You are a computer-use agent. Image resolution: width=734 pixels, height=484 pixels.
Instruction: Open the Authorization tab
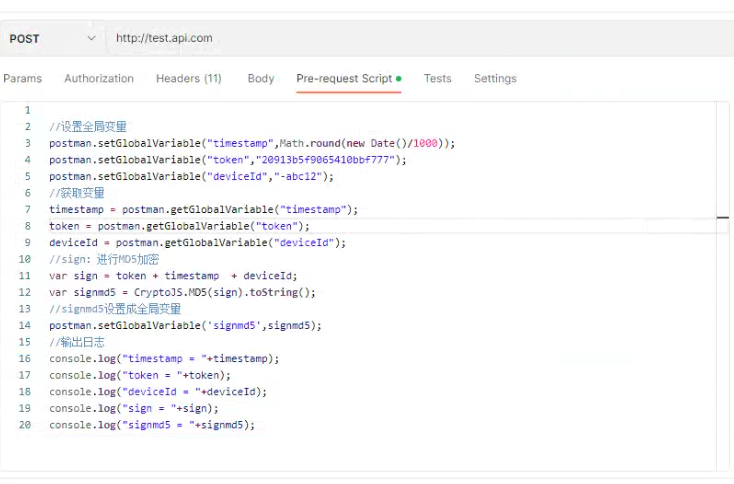tap(99, 78)
